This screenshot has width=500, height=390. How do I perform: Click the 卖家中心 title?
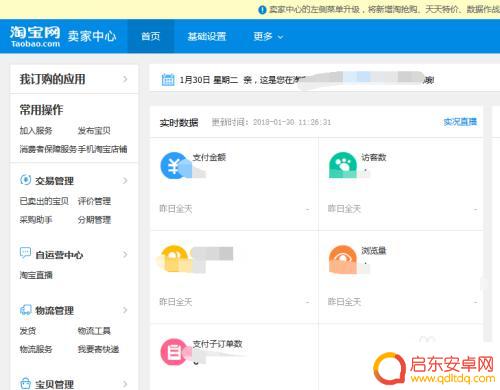tap(92, 36)
